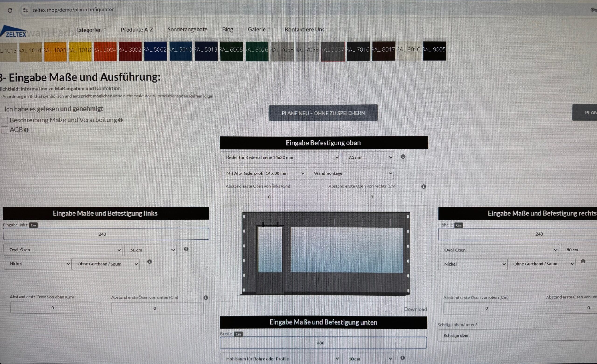Tick the AGB checkbox
The width and height of the screenshot is (597, 364).
[x=5, y=130]
